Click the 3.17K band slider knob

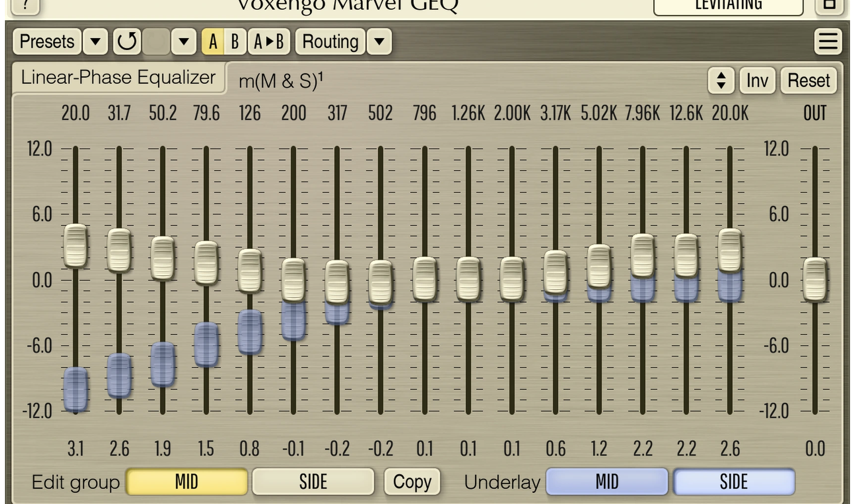[x=555, y=272]
